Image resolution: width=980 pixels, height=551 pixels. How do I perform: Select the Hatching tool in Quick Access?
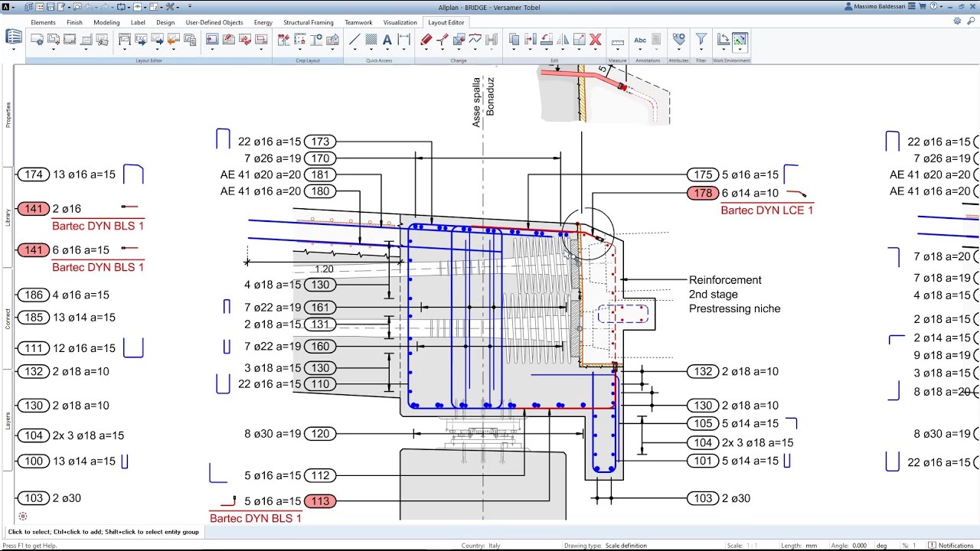(x=371, y=39)
